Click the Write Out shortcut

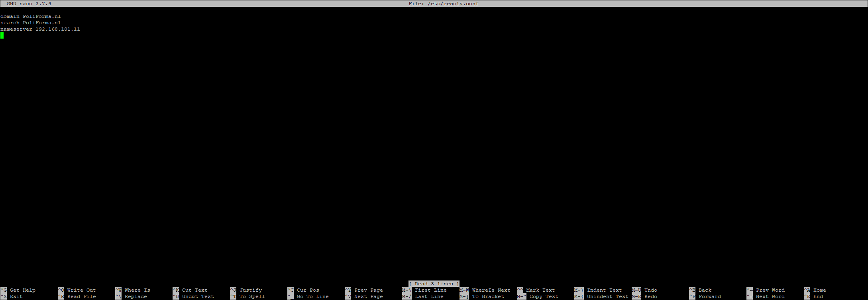[x=81, y=290]
